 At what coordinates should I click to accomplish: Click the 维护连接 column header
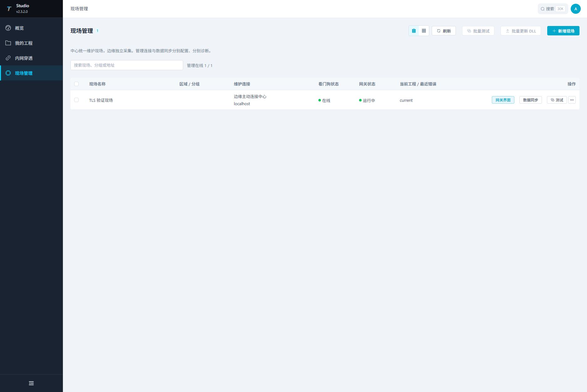pyautogui.click(x=242, y=84)
